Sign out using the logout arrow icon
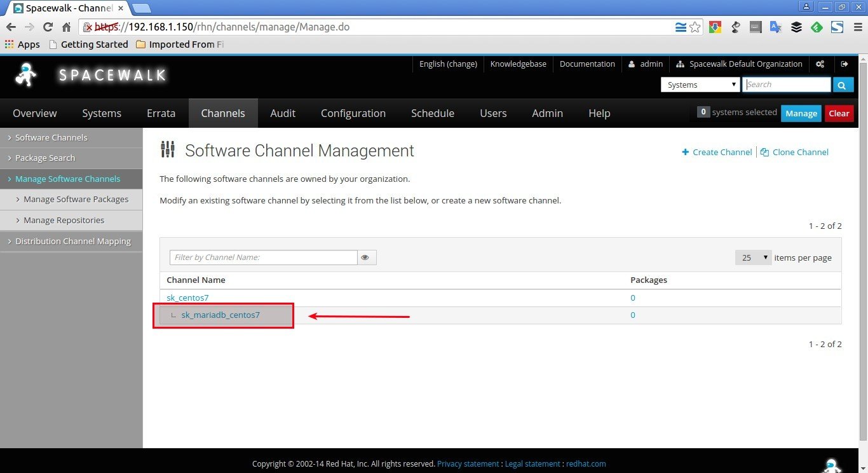This screenshot has height=473, width=868. (844, 64)
